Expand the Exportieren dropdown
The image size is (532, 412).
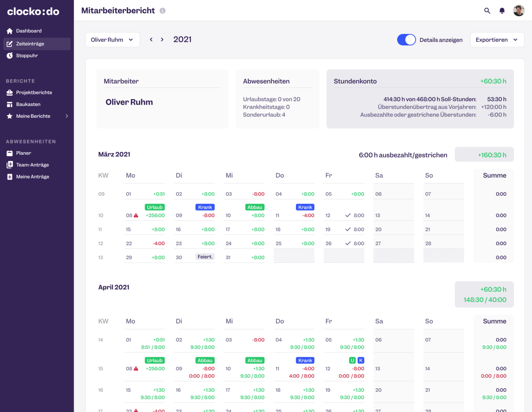pos(497,40)
